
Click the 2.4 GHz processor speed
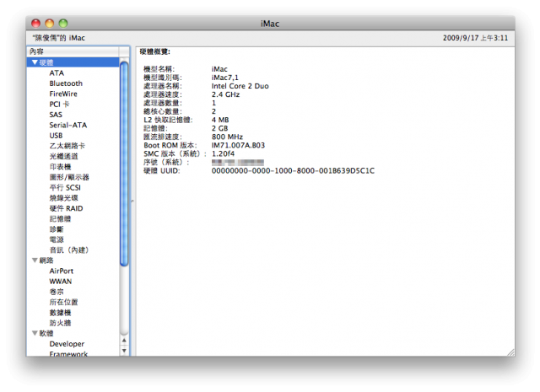pos(225,94)
